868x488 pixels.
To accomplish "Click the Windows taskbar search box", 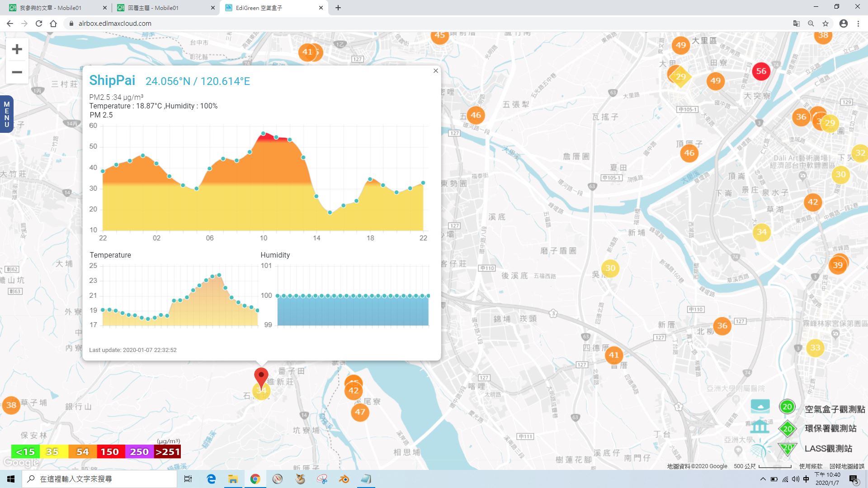I will (x=100, y=479).
